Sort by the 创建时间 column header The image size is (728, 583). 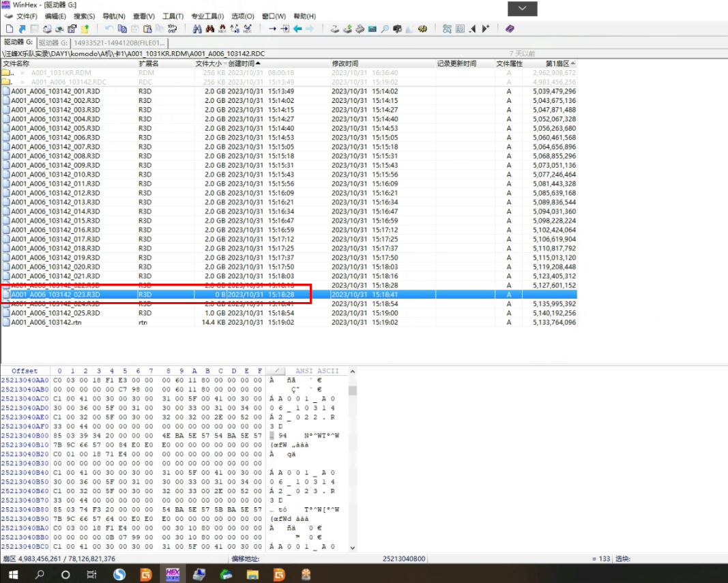point(278,63)
